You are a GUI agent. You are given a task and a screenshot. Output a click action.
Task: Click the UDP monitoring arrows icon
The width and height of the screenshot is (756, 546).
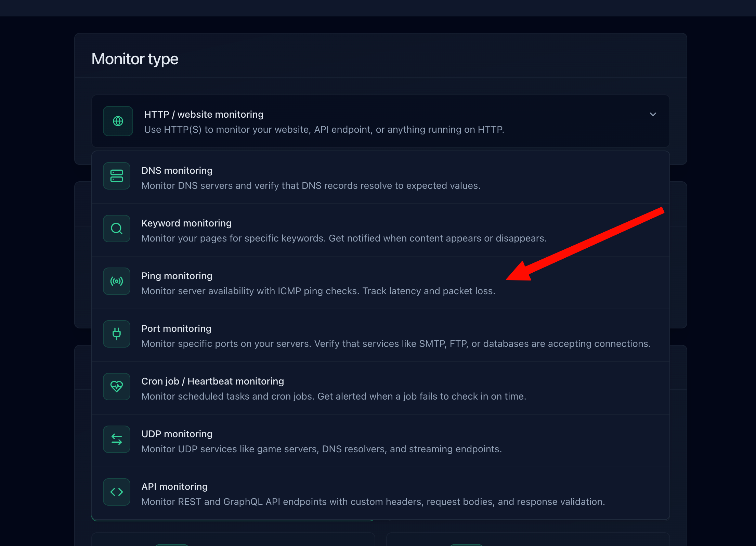point(117,439)
